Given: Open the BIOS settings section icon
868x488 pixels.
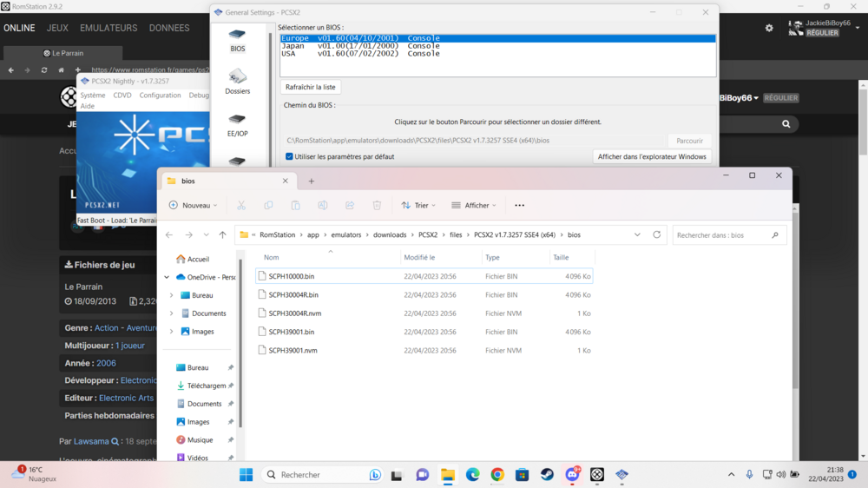Looking at the screenshot, I should point(237,40).
